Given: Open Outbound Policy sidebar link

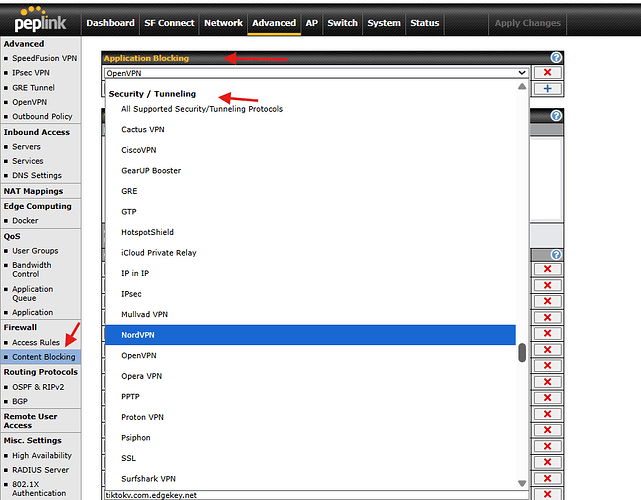Looking at the screenshot, I should [42, 116].
